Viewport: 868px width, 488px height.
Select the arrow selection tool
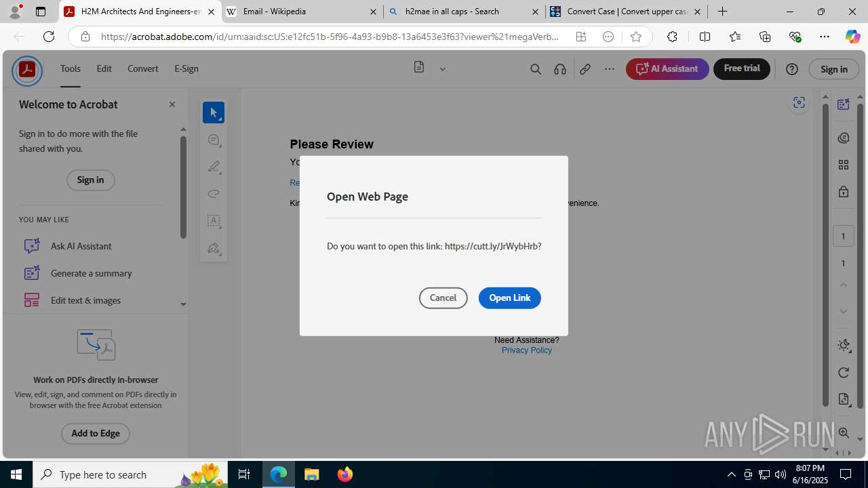214,113
